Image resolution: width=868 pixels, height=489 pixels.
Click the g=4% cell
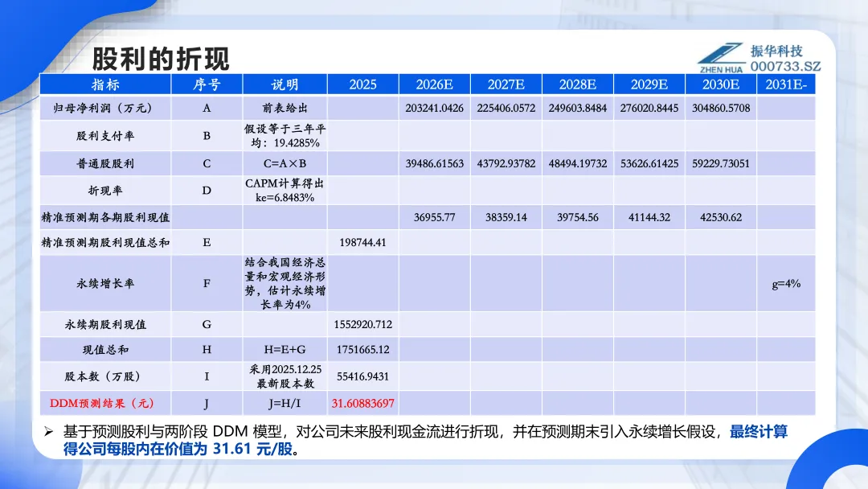coord(786,284)
